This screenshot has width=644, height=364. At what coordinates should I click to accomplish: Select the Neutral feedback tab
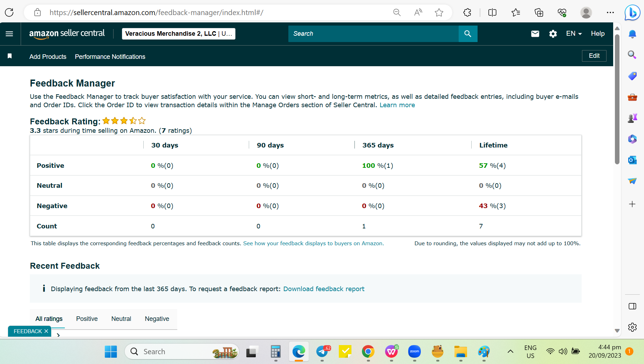point(121,319)
